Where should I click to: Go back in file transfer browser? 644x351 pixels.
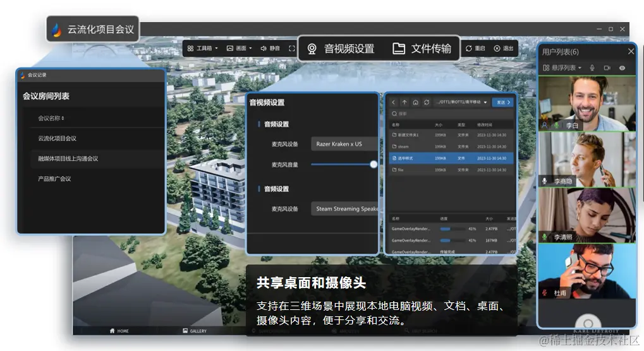(x=394, y=102)
